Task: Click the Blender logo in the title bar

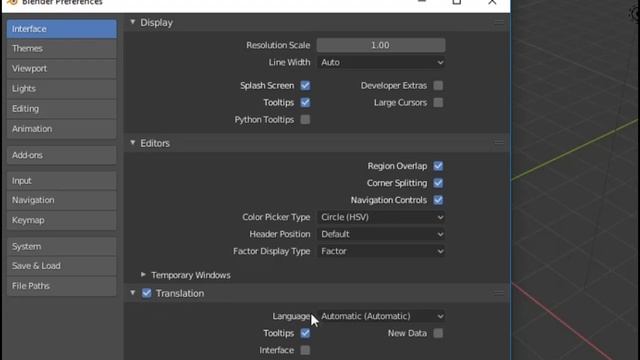Action: point(12,2)
